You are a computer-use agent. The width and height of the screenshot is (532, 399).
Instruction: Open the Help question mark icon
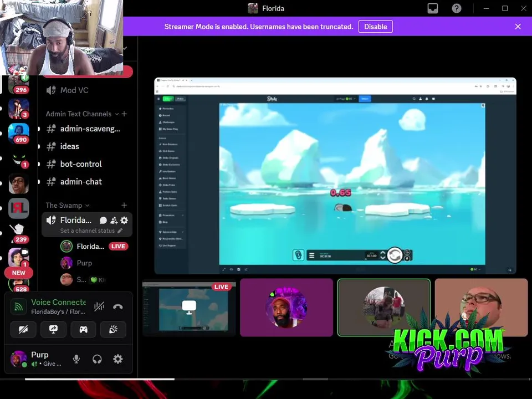pyautogui.click(x=456, y=8)
